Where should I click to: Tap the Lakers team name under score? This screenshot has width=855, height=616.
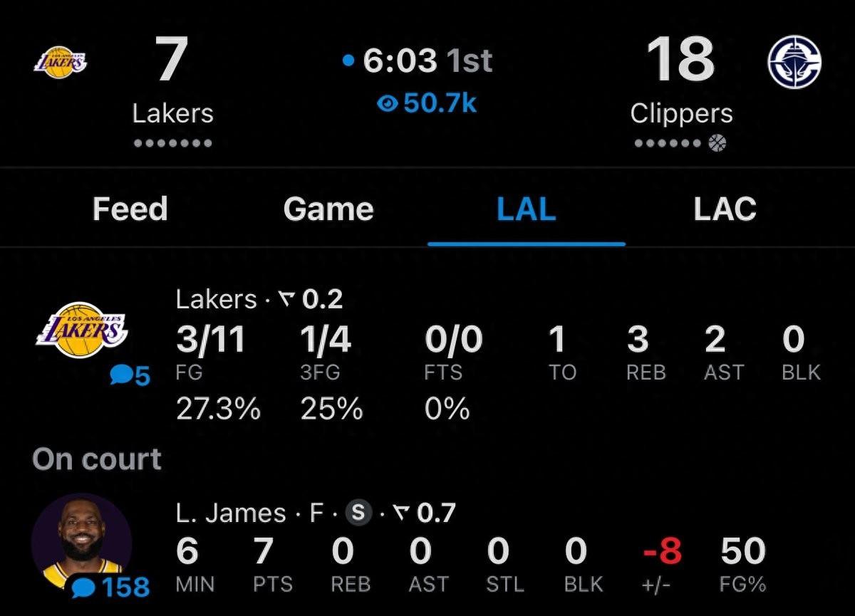click(x=172, y=114)
